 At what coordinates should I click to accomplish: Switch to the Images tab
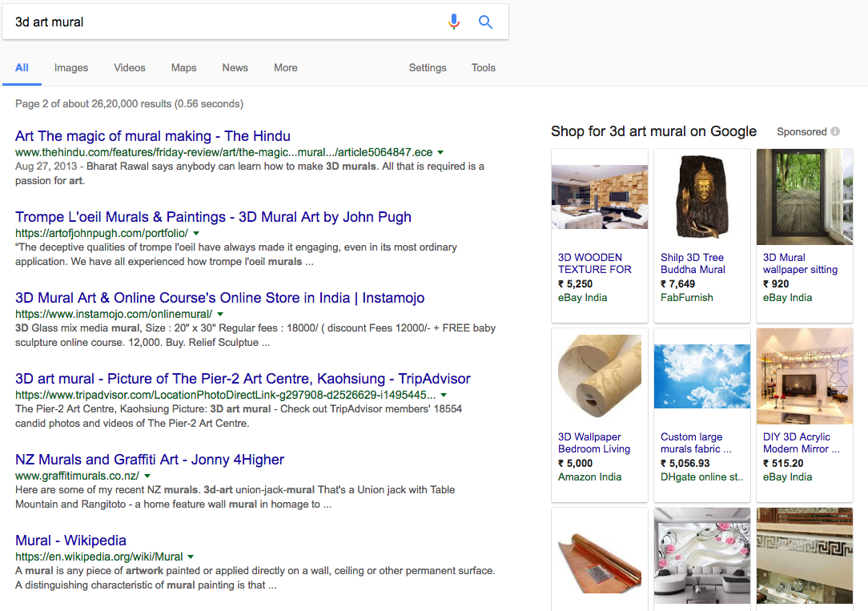(71, 68)
